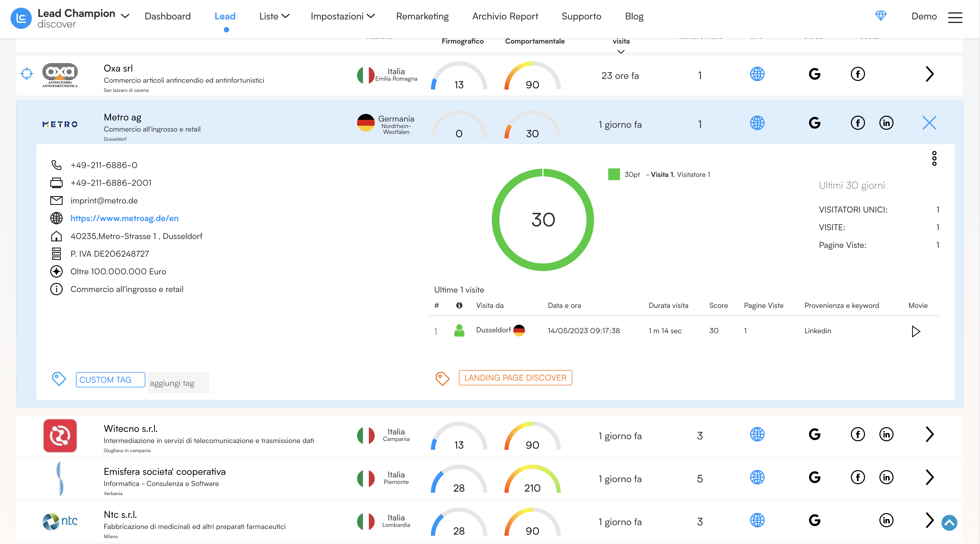Switch to the Dashboard menu item
The width and height of the screenshot is (980, 544).
[168, 16]
